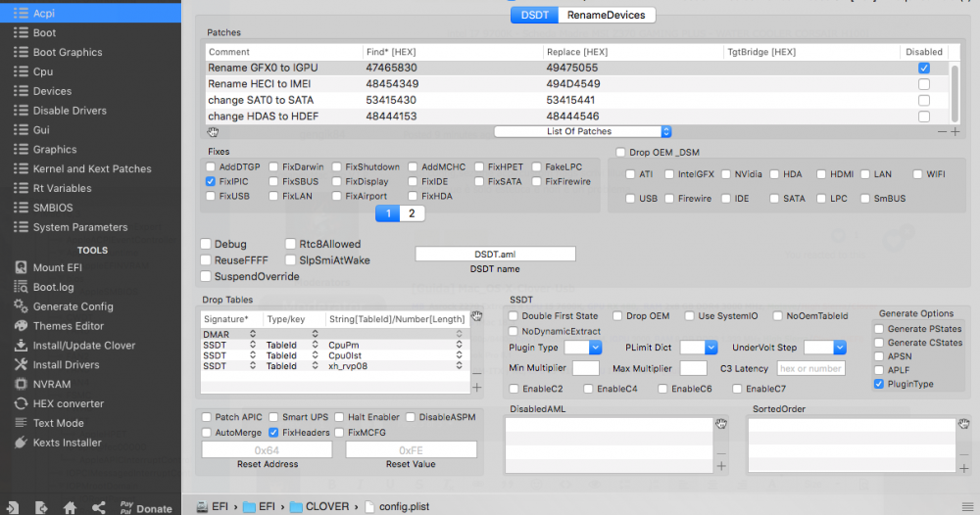Click the Min Multiplier field
Viewport: 980px width, 515px height.
tap(586, 368)
